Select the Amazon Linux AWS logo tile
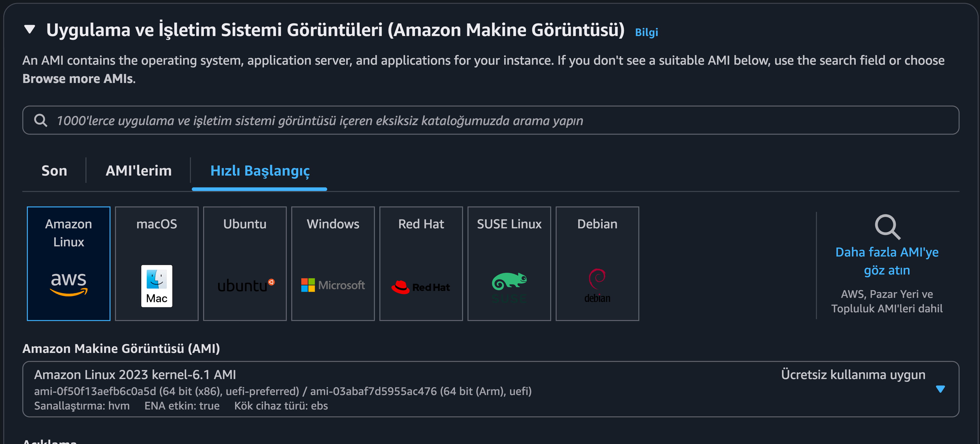This screenshot has width=980, height=444. 68,283
